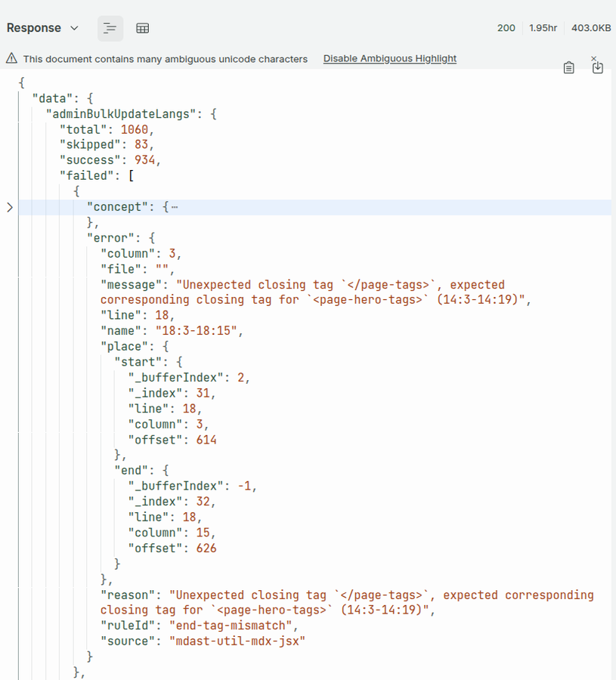This screenshot has width=616, height=680.
Task: Click the start offset value 614
Action: coord(206,440)
